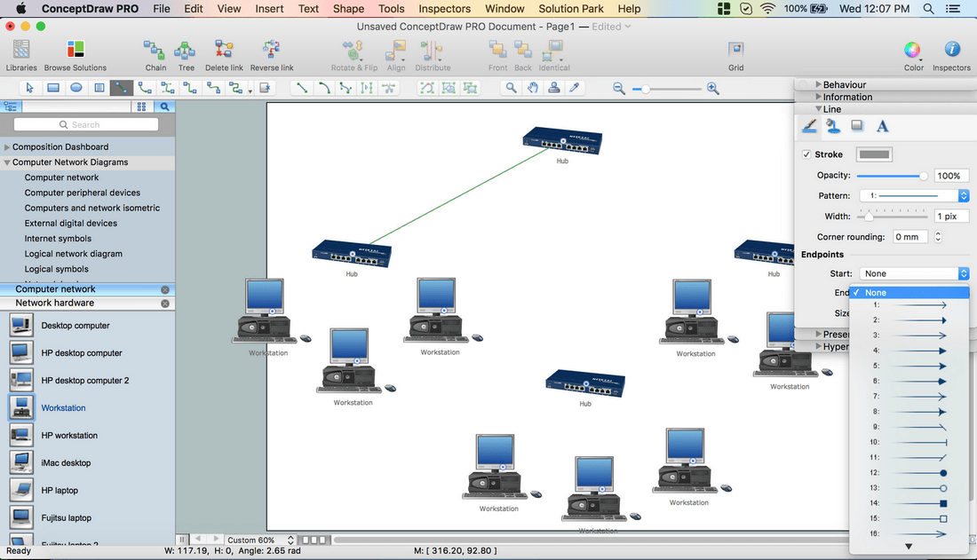Screen dimensions: 977x560
Task: Select the straight line drawing tool
Action: pyautogui.click(x=302, y=88)
